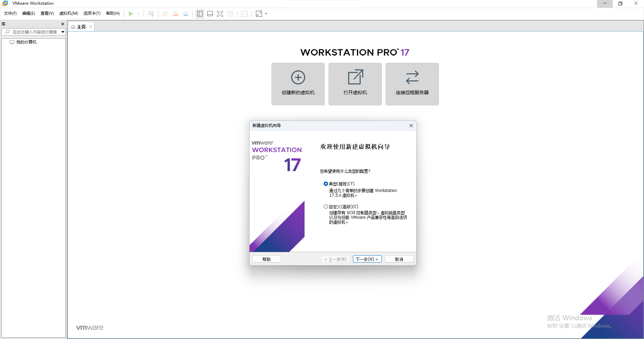Click the console view terminal icon

click(x=245, y=14)
